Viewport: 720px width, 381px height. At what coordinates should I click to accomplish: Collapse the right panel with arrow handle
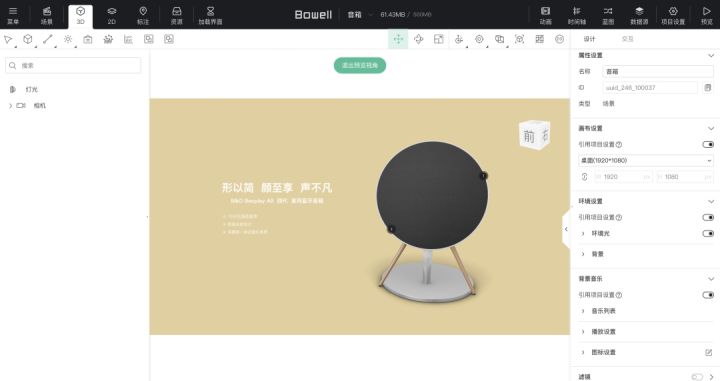[566, 229]
